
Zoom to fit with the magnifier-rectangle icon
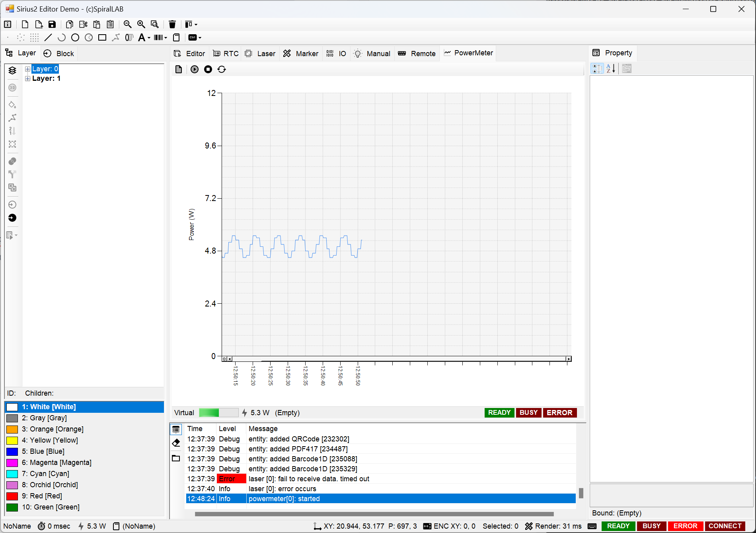155,24
